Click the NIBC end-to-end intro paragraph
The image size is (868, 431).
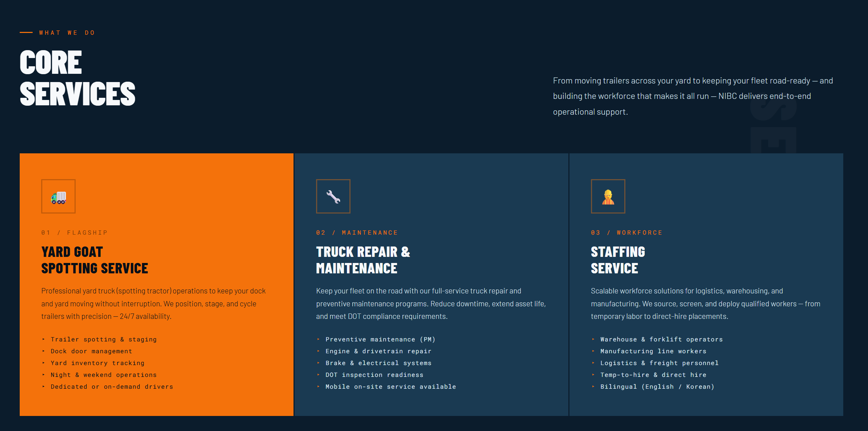click(692, 96)
